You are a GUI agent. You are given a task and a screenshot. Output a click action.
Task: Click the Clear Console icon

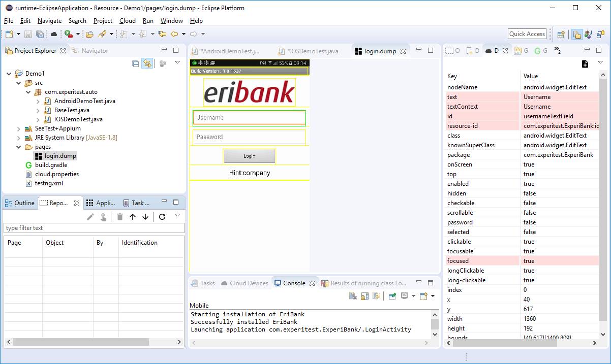(x=353, y=296)
